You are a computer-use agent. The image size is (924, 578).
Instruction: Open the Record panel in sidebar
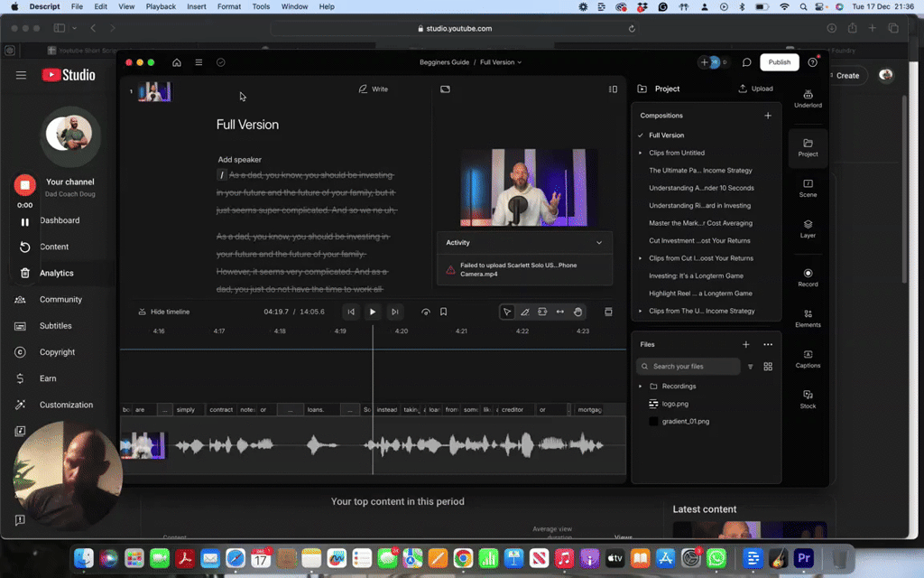coord(808,278)
